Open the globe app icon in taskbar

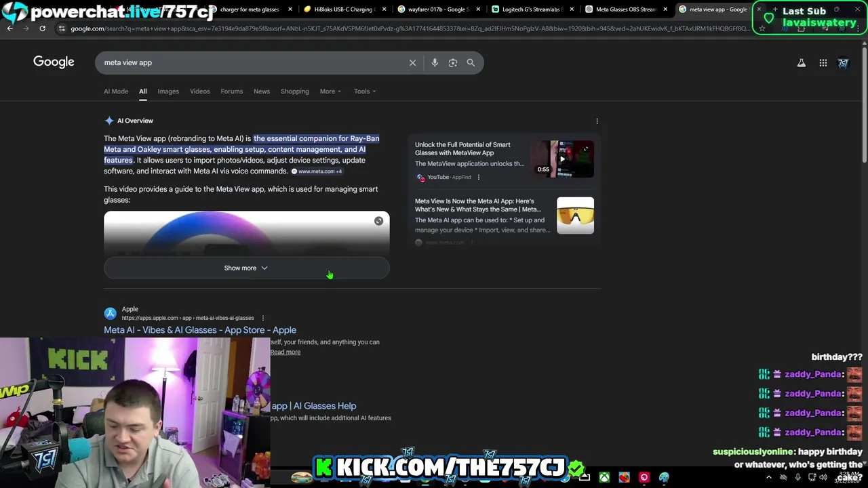click(664, 477)
